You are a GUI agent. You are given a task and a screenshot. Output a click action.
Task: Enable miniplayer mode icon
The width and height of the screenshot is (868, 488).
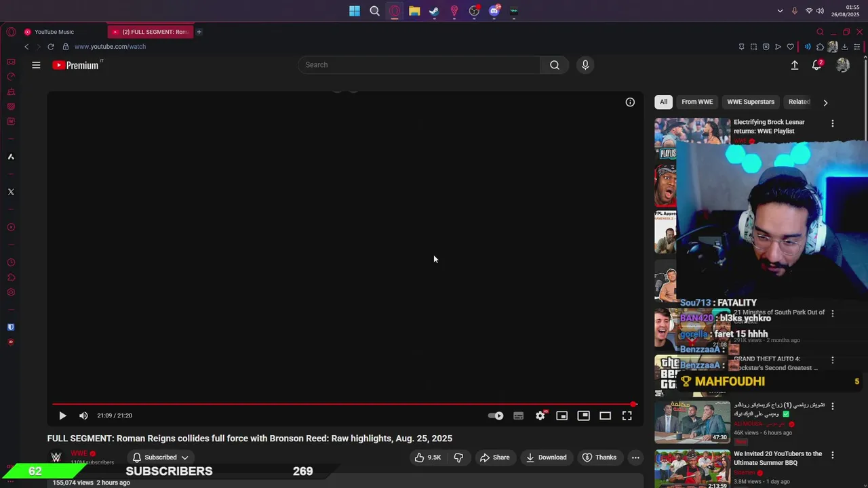tap(562, 415)
